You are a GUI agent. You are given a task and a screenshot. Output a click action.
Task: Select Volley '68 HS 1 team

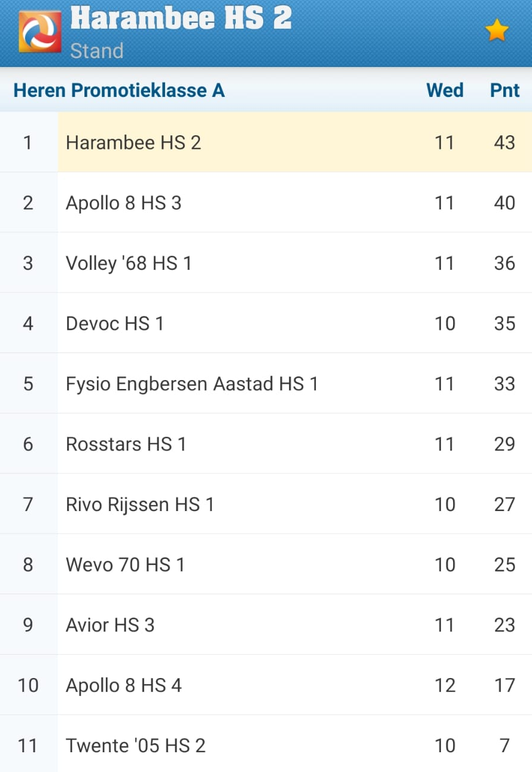[129, 263]
